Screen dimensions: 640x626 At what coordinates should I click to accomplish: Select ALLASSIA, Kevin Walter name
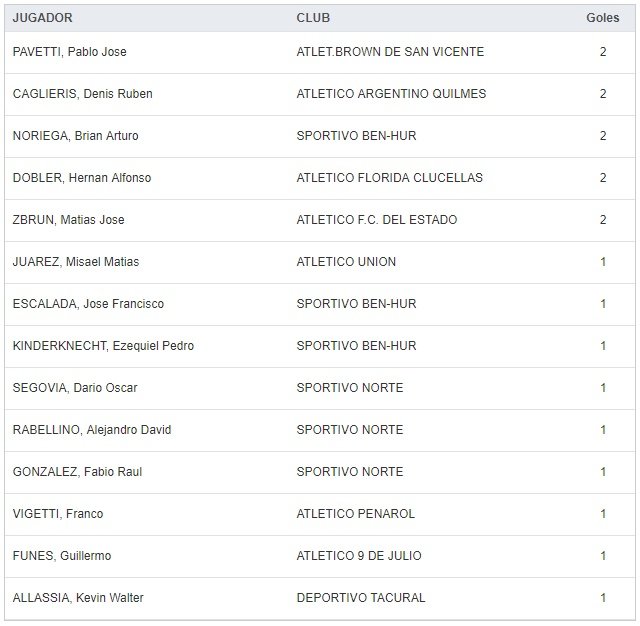pyautogui.click(x=78, y=598)
